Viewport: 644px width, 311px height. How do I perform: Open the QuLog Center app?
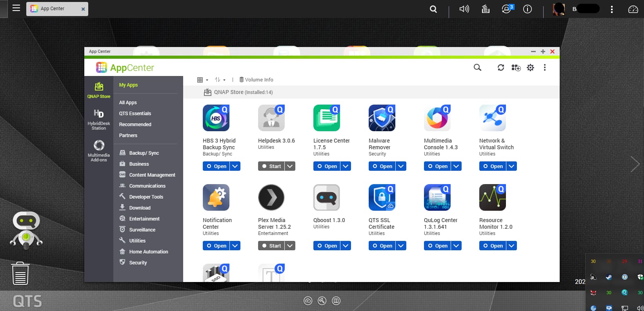coord(437,246)
